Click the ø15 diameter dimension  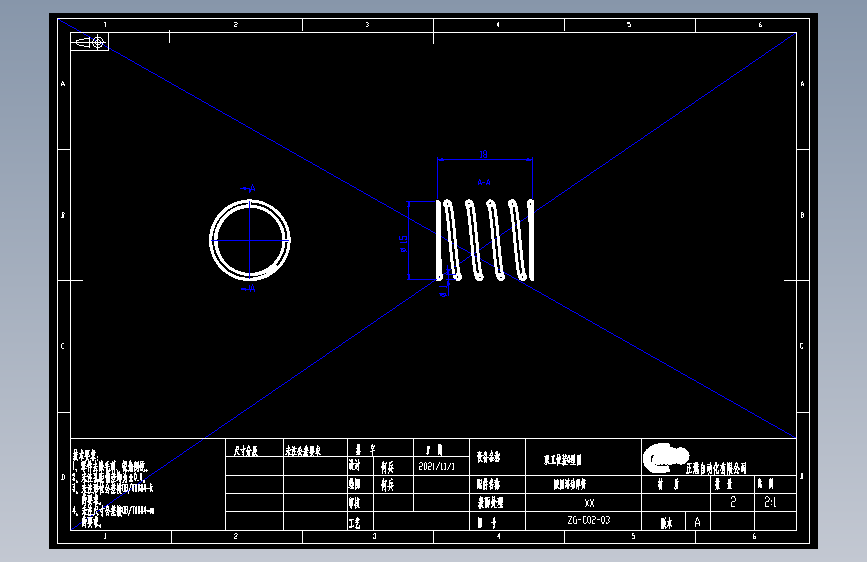(x=403, y=243)
